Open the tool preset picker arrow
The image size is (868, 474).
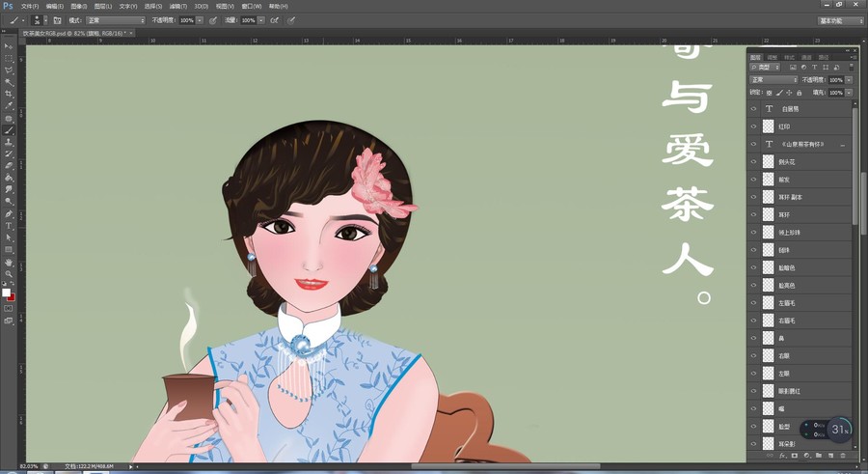(23, 20)
